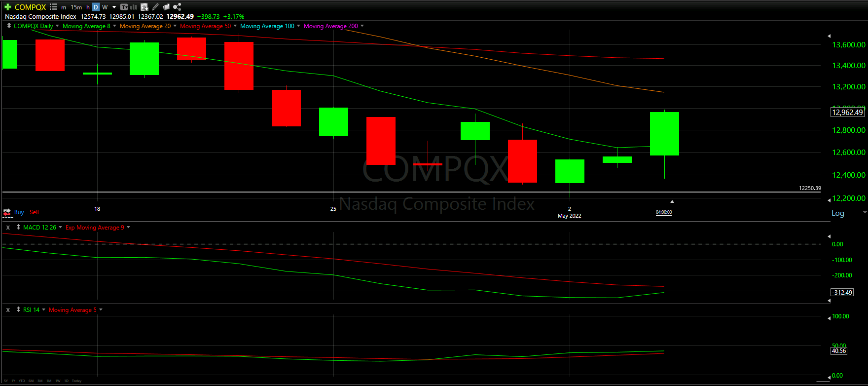Open the symbol list icon next to COMPQX
This screenshot has width=868, height=386.
coord(53,7)
